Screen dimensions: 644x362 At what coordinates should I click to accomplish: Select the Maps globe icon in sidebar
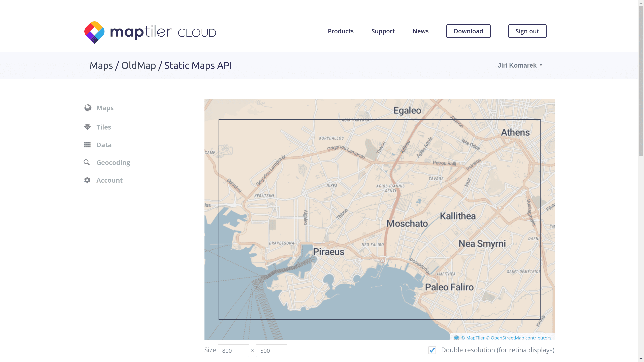tap(87, 108)
